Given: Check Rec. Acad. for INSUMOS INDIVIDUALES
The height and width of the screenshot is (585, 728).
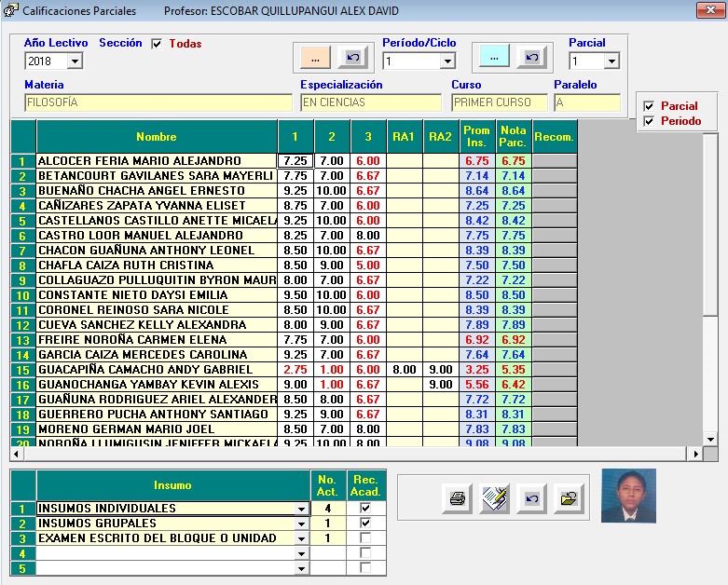Looking at the screenshot, I should point(364,509).
